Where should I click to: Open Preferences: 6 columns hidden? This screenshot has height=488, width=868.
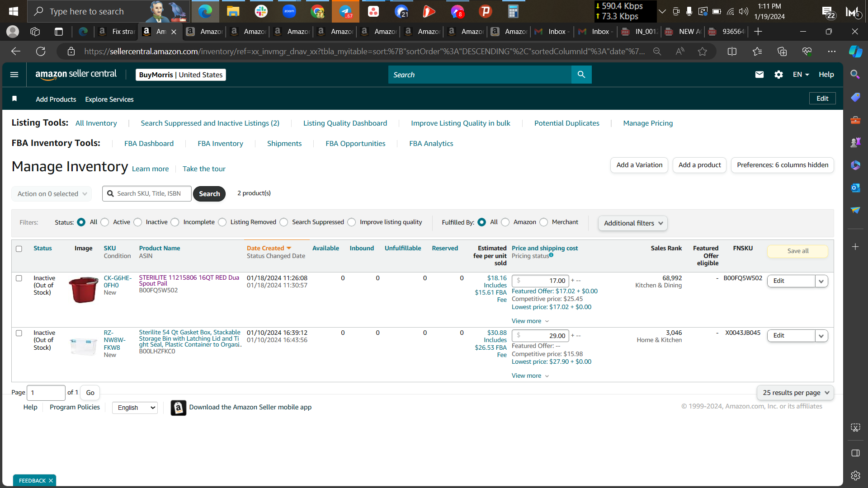point(783,165)
